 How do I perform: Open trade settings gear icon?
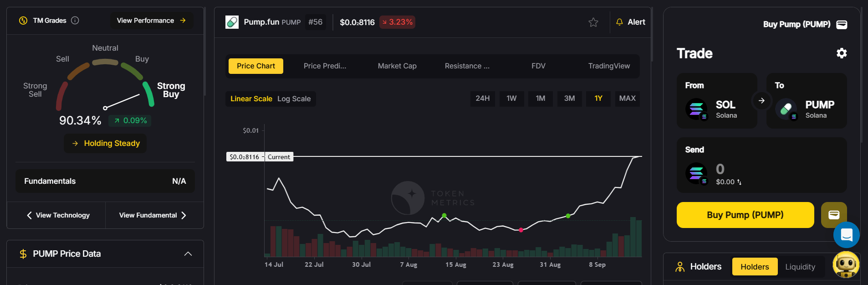click(x=841, y=53)
